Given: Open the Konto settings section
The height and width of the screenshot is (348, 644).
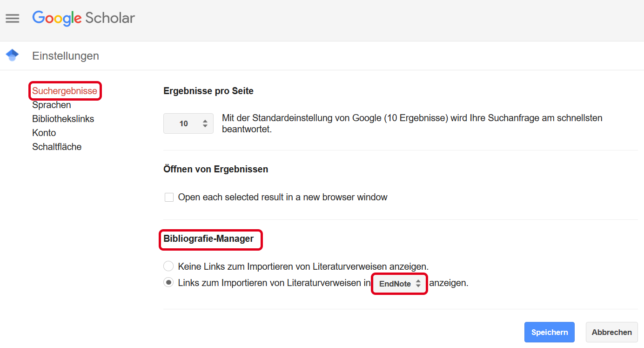Looking at the screenshot, I should coord(44,133).
